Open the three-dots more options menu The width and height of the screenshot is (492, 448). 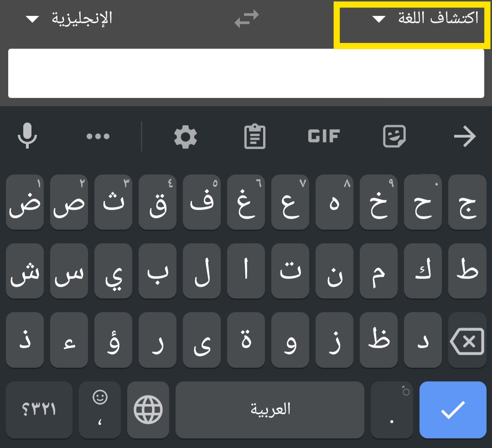click(98, 136)
